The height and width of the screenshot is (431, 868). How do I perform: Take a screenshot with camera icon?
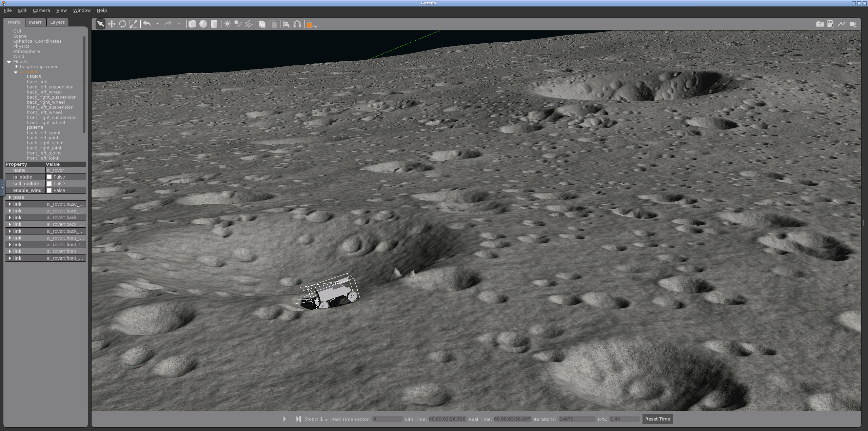pos(820,24)
